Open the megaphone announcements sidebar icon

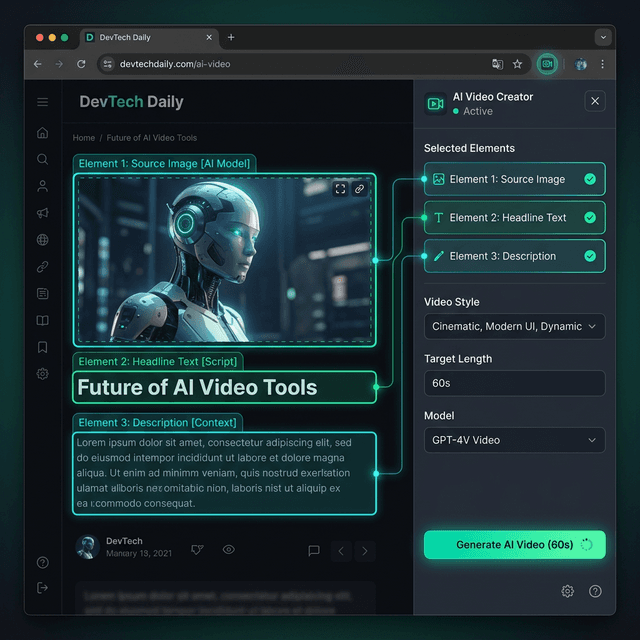(42, 213)
